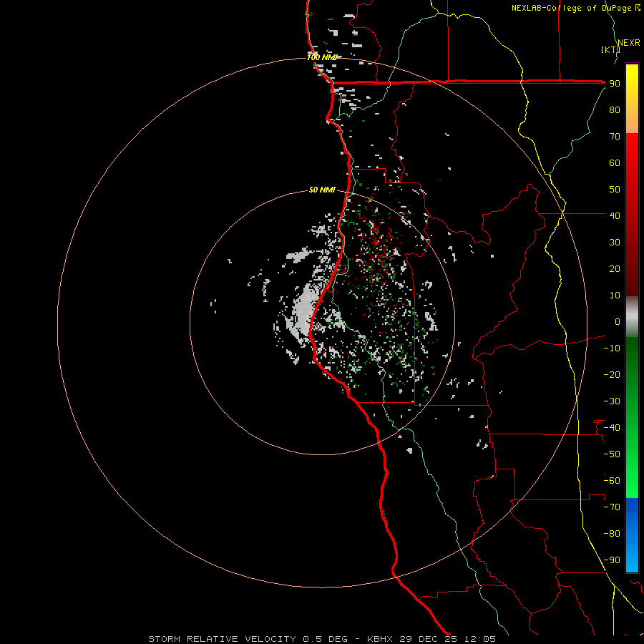This screenshot has width=644, height=644.
Task: Click the -40 value on the velocity scale
Action: (612, 428)
